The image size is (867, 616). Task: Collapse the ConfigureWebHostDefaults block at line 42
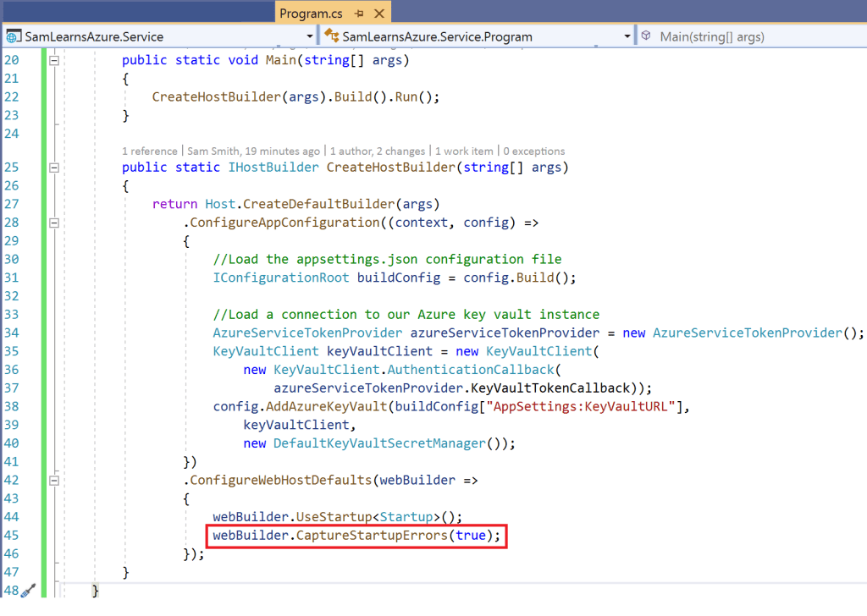point(54,480)
